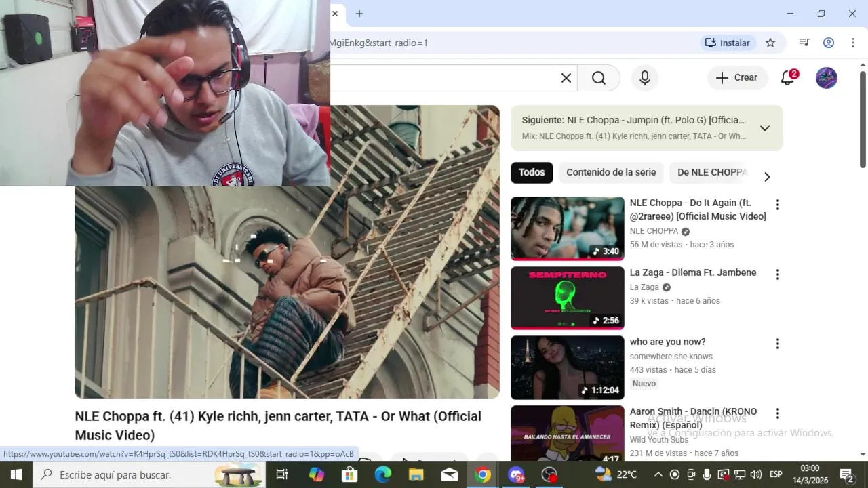Viewport: 868px width, 488px height.
Task: Open YouTube notifications bell
Action: tap(788, 78)
